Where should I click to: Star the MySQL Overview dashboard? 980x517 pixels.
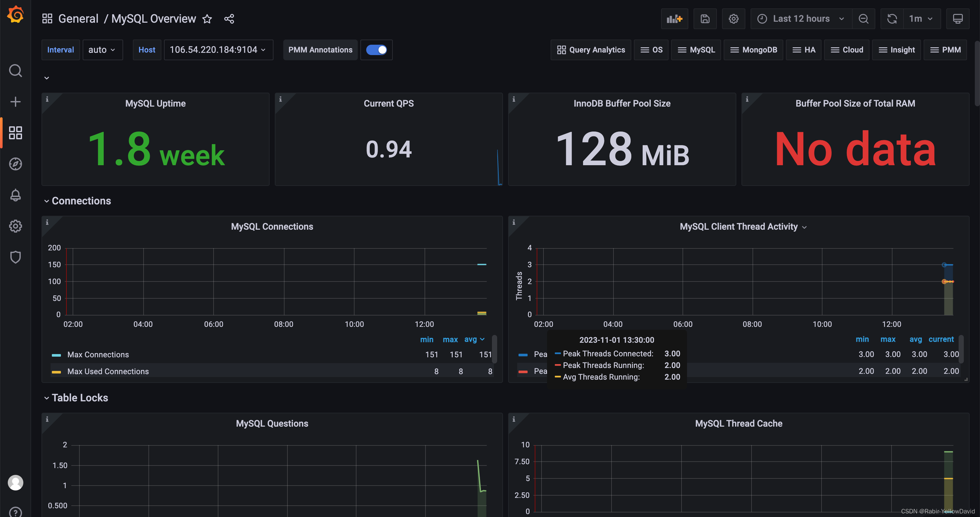[x=207, y=19]
